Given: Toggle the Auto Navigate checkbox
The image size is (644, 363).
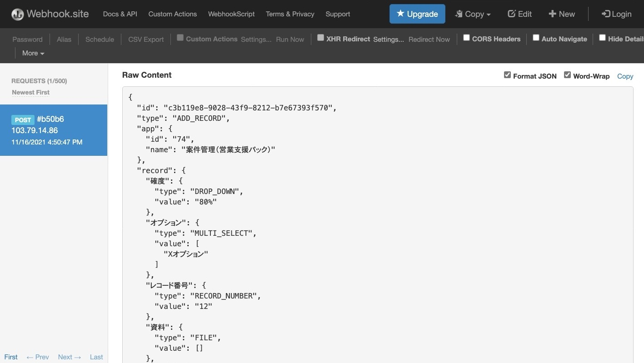Looking at the screenshot, I should click(536, 38).
